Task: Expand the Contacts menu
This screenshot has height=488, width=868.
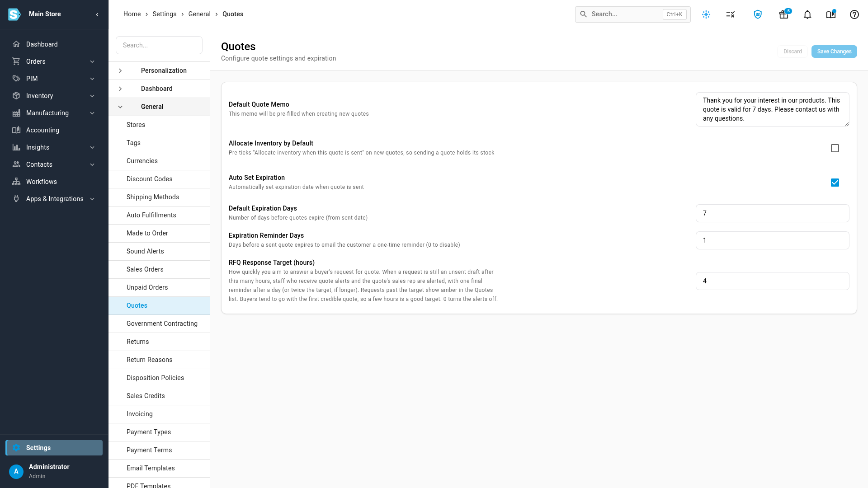Action: [x=54, y=164]
